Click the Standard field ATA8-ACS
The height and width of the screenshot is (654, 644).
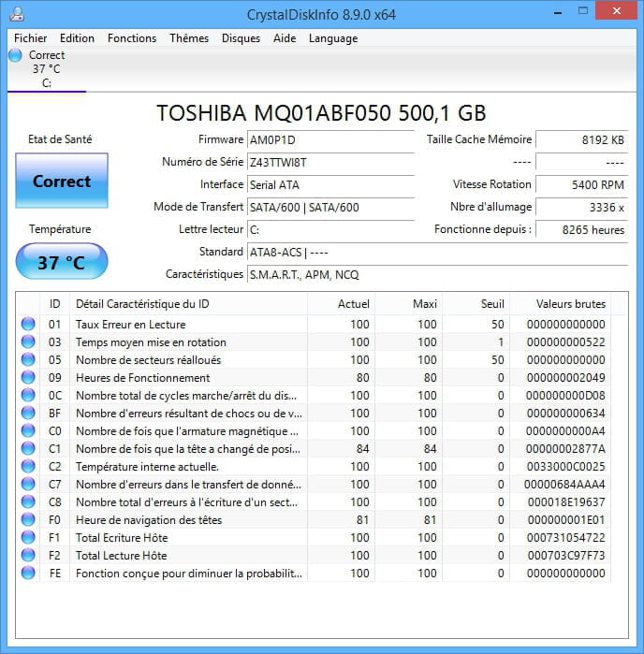click(x=437, y=253)
